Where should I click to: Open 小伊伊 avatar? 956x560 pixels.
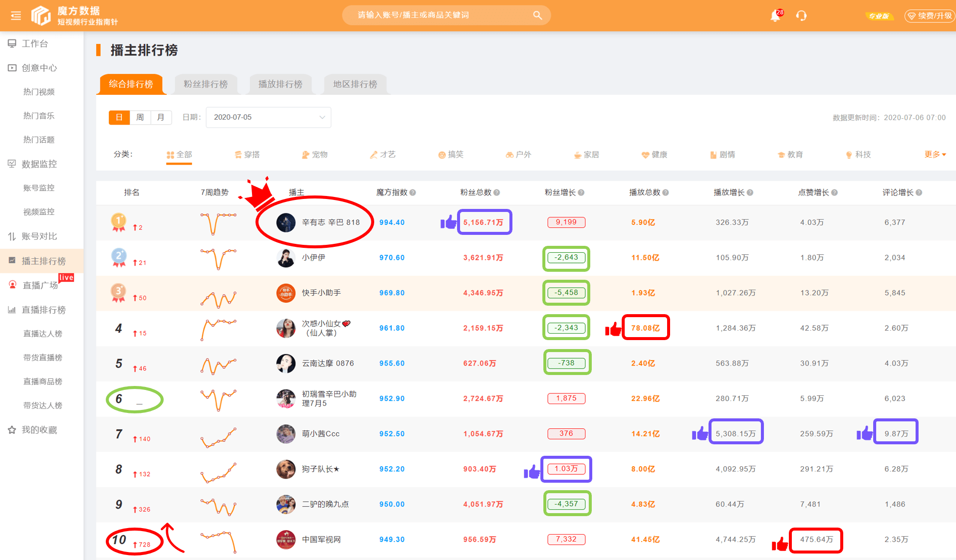click(286, 258)
